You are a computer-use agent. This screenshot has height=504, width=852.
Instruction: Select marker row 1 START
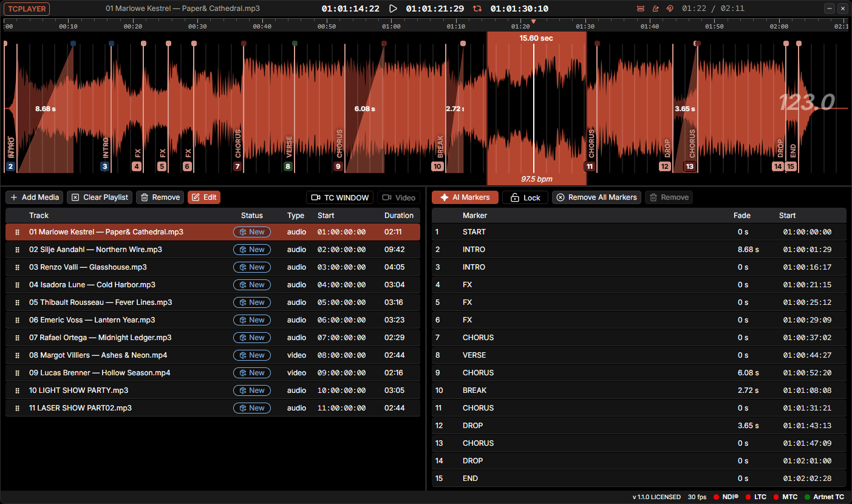tap(639, 232)
